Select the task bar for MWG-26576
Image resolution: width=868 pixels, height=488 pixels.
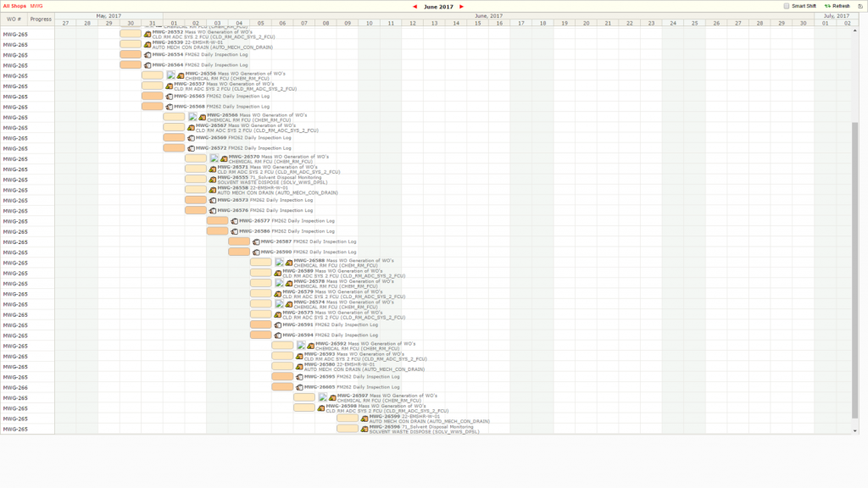tap(196, 210)
